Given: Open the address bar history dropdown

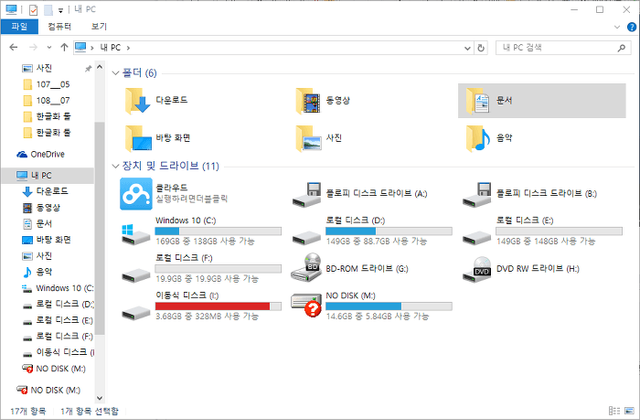Looking at the screenshot, I should point(468,47).
